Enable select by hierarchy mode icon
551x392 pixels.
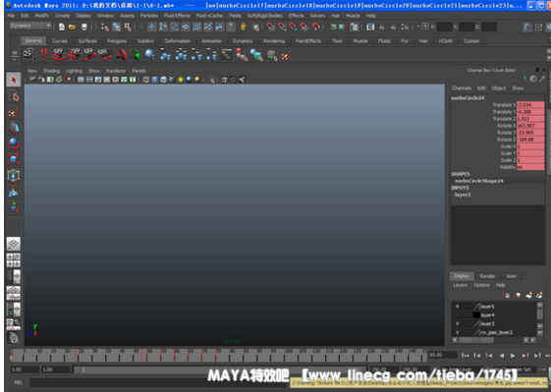[105, 27]
